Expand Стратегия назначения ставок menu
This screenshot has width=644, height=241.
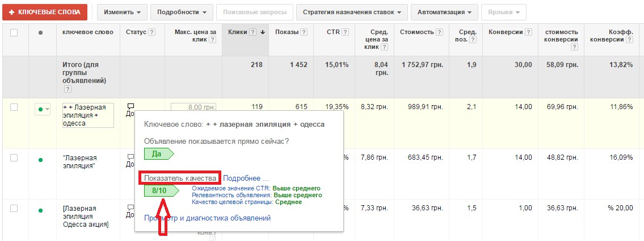coord(352,12)
